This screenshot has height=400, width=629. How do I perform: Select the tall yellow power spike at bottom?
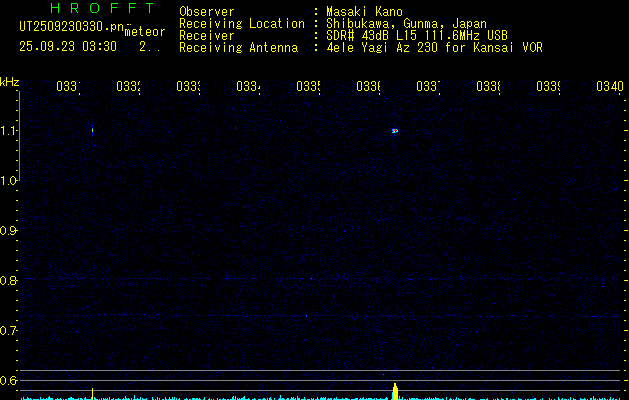tap(395, 389)
